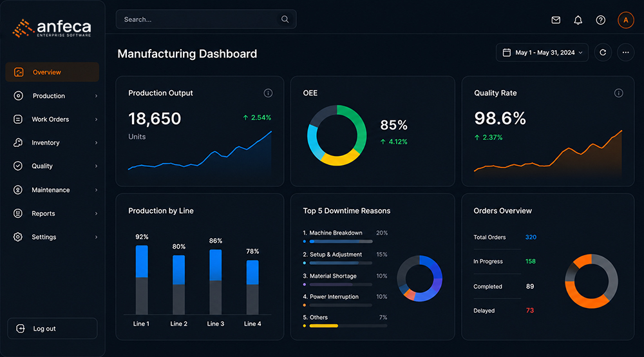Click into the Search input field
The image size is (644, 357).
206,19
